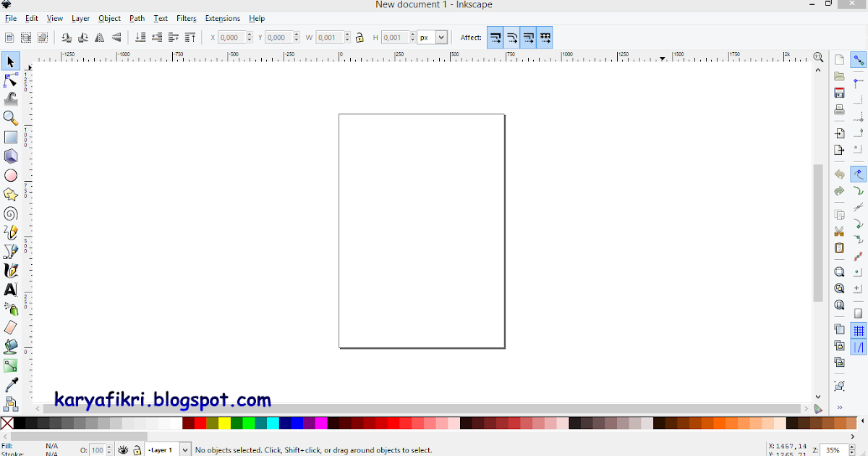Flip selection horizontally
The height and width of the screenshot is (456, 868).
100,38
